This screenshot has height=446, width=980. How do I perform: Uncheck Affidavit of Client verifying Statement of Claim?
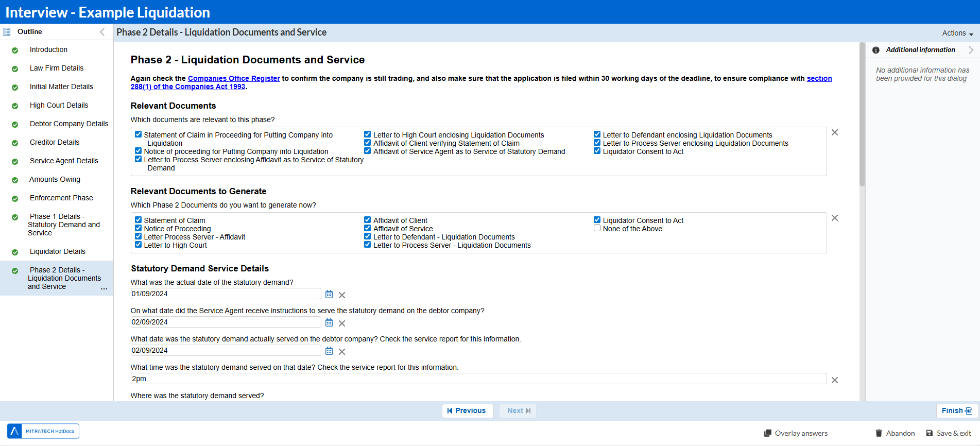pyautogui.click(x=367, y=143)
